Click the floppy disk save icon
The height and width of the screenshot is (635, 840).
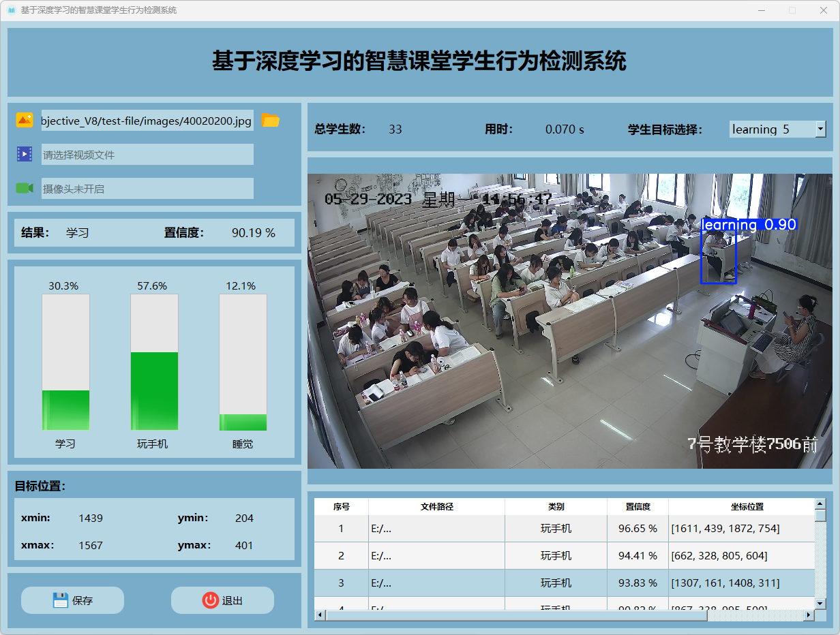coord(61,600)
